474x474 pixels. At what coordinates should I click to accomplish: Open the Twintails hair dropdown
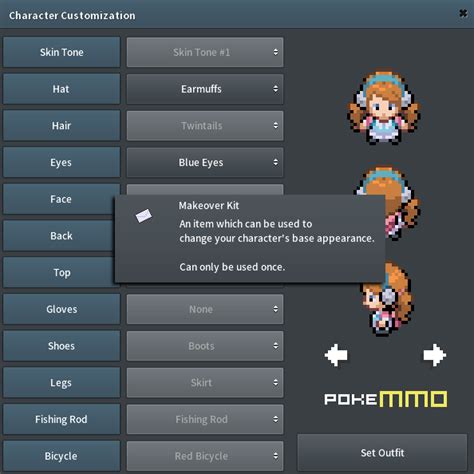205,126
